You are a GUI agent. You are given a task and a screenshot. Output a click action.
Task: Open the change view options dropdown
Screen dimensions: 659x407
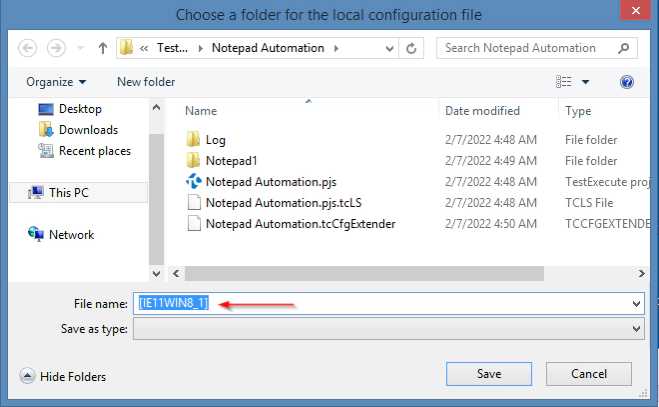pyautogui.click(x=585, y=82)
